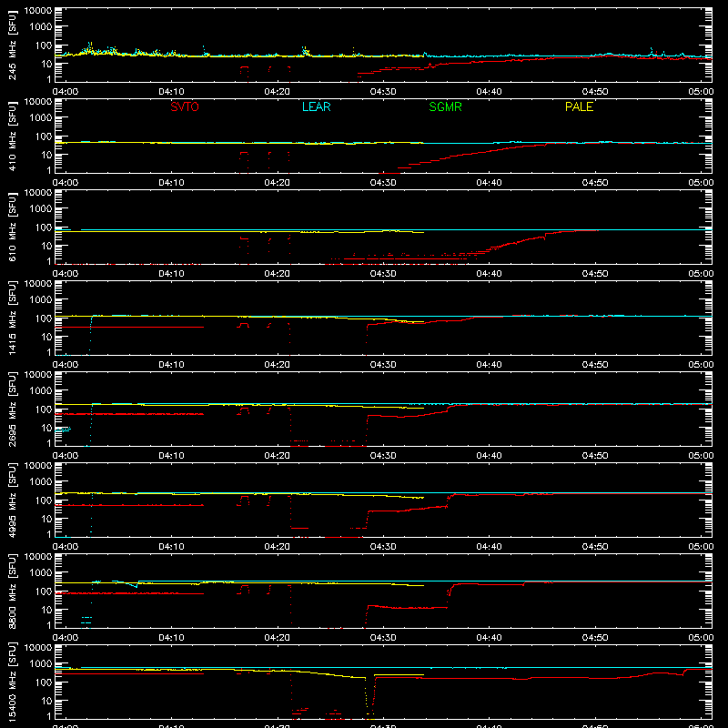Select the 610 MHz [SFU] axis title
Viewport: 728px width, 728px height.
pos(13,227)
